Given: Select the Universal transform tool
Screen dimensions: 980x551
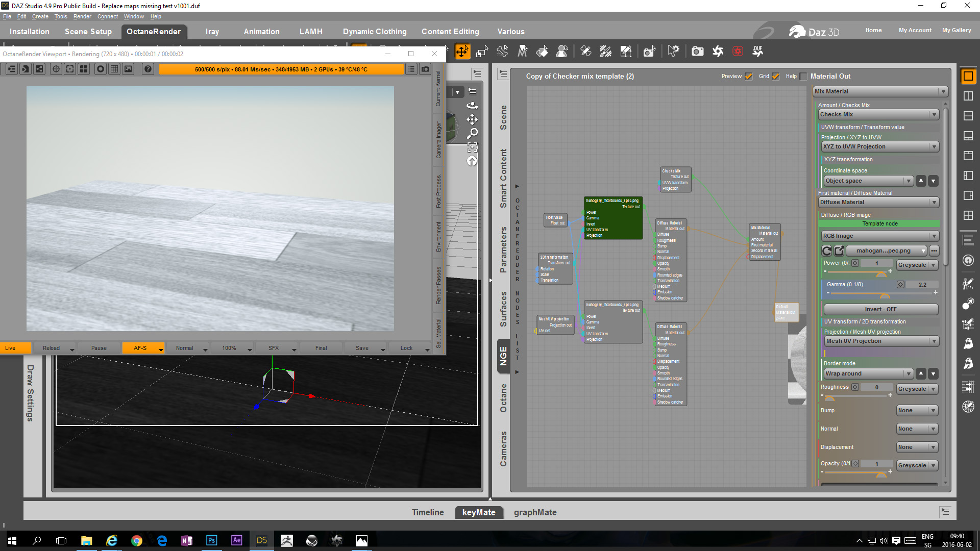Looking at the screenshot, I should click(x=462, y=52).
